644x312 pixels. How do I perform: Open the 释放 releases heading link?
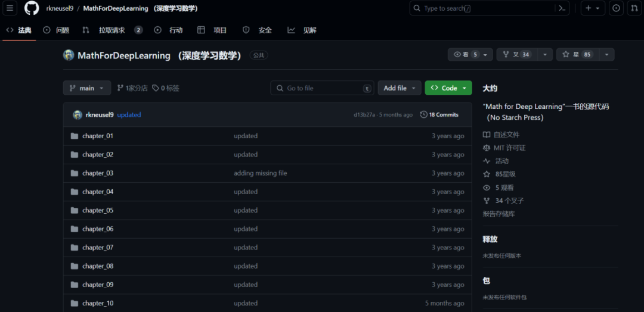pyautogui.click(x=490, y=239)
